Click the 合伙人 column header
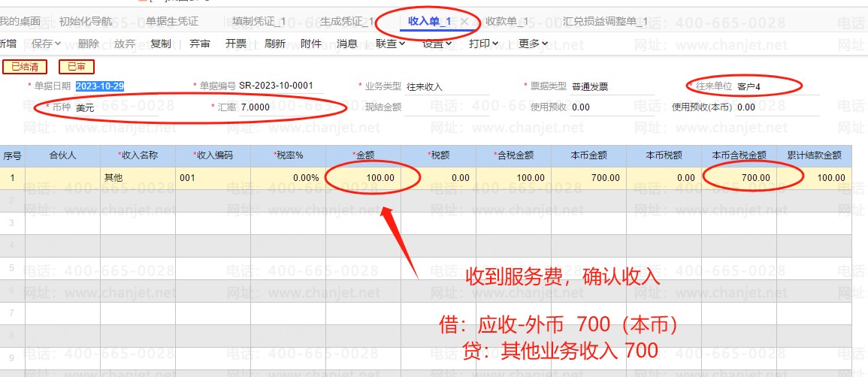868x377 pixels. point(62,155)
